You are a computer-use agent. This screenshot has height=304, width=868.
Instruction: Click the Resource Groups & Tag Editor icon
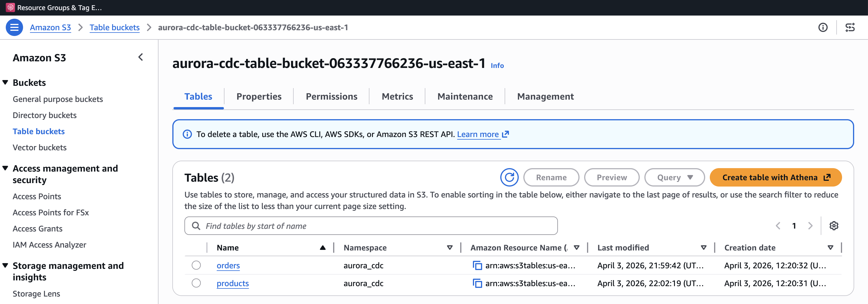[x=10, y=7]
